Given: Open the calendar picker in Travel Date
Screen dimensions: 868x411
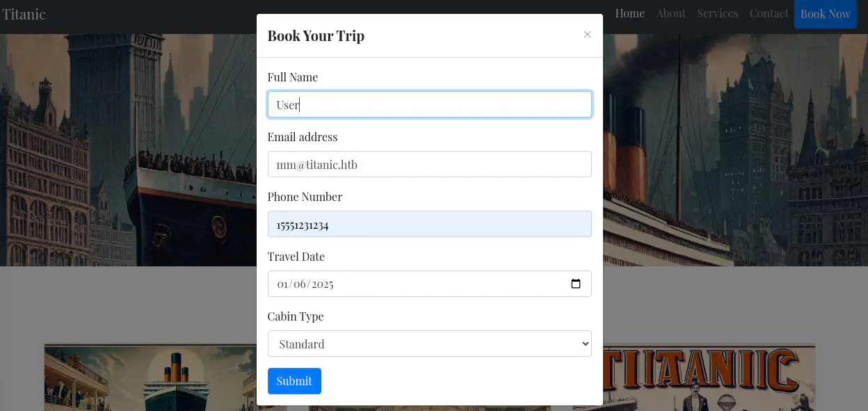Looking at the screenshot, I should pos(576,284).
